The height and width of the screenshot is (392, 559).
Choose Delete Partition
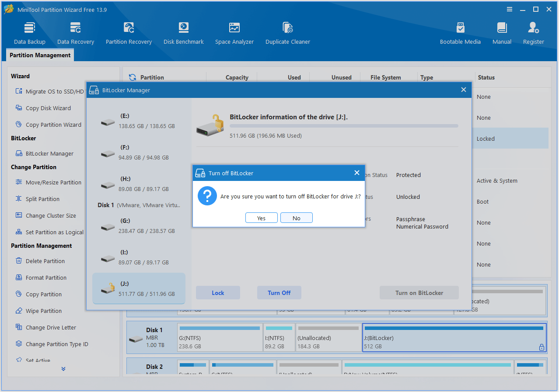40,261
